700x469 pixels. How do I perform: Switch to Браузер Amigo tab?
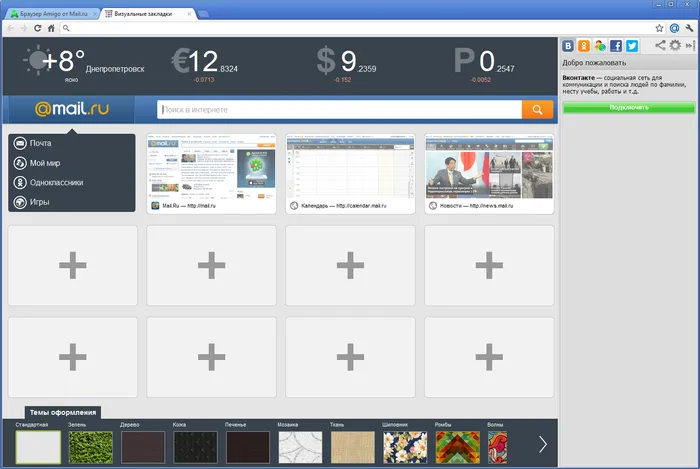tap(53, 14)
